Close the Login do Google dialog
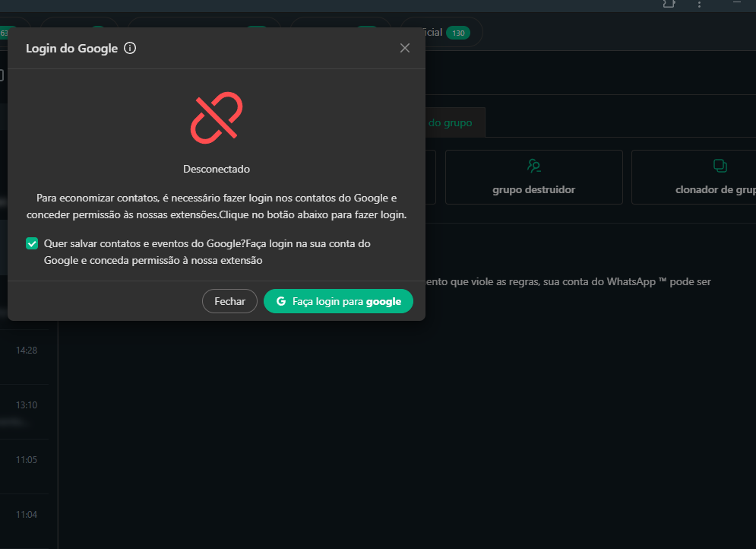756x549 pixels. [x=404, y=48]
